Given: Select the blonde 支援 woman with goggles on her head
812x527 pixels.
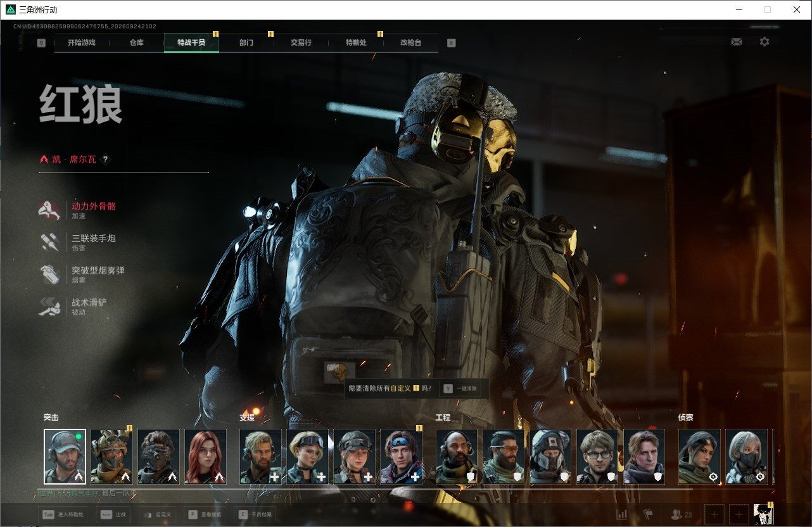Looking at the screenshot, I should tap(307, 457).
